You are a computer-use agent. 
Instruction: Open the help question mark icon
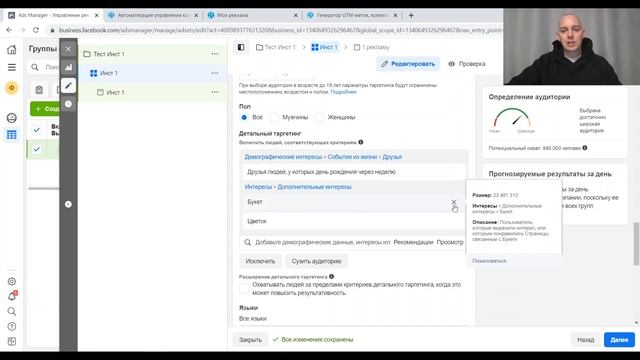(12, 327)
